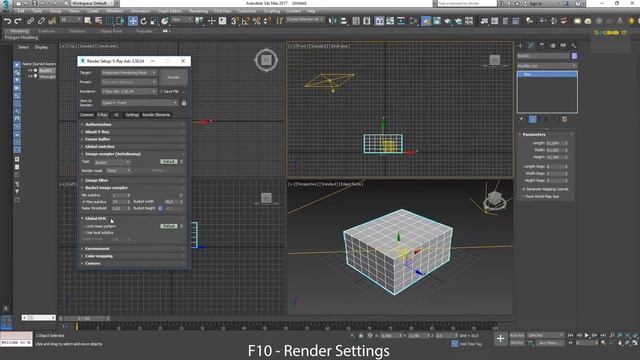Toggle the Use local subdivs checkbox
The width and height of the screenshot is (640, 360).
tap(84, 233)
